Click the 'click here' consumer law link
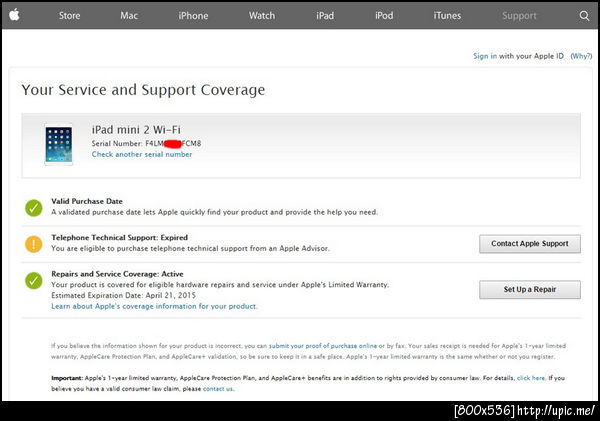600x421 pixels. click(531, 378)
